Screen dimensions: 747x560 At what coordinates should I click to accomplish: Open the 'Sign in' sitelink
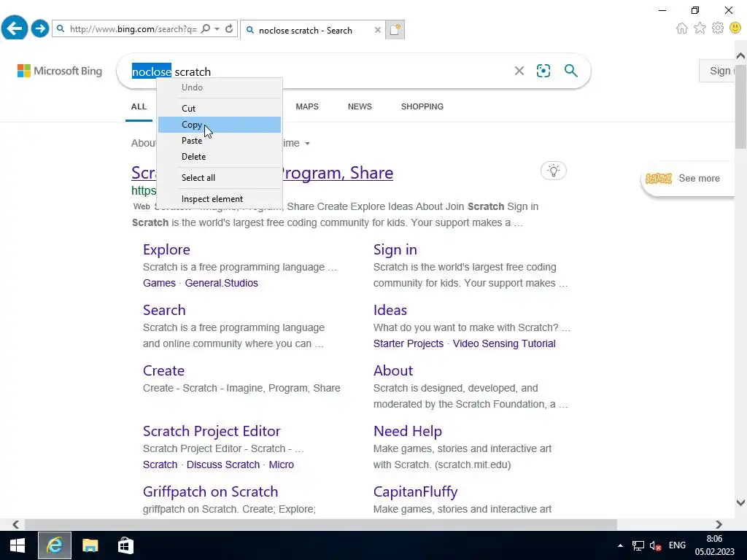[395, 249]
